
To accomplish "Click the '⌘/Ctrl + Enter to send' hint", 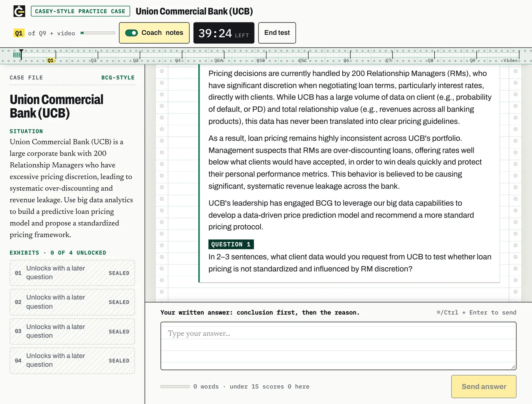I will (x=476, y=312).
